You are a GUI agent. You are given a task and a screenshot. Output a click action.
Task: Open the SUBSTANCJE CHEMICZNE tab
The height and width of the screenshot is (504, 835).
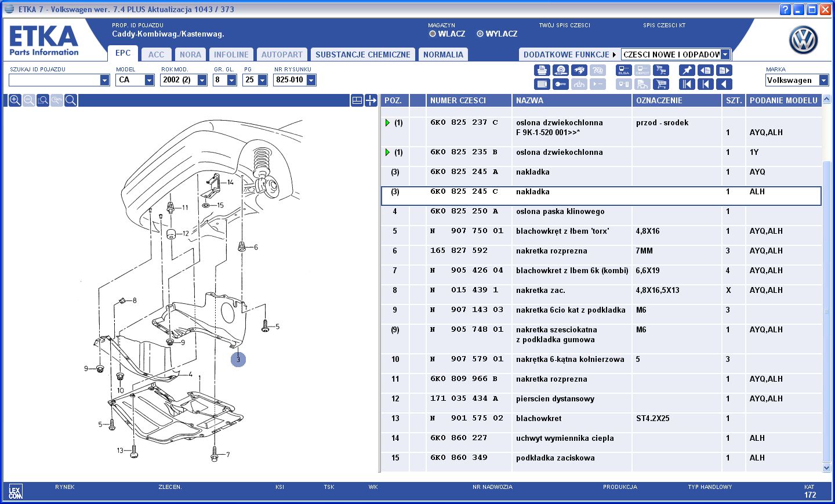pyautogui.click(x=363, y=55)
